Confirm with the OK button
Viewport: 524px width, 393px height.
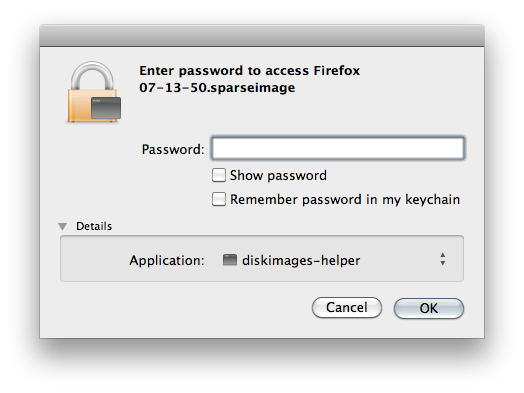click(429, 308)
